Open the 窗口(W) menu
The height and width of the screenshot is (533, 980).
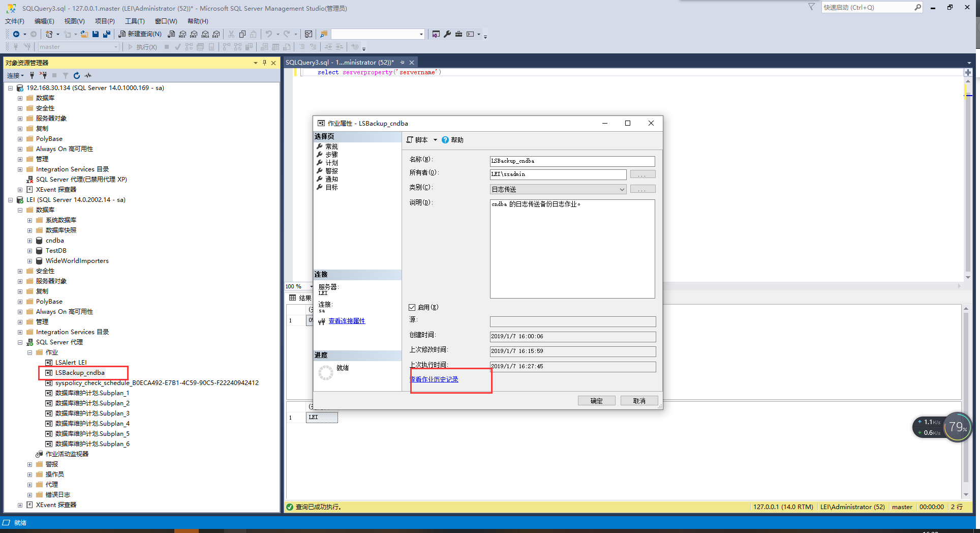pyautogui.click(x=166, y=21)
